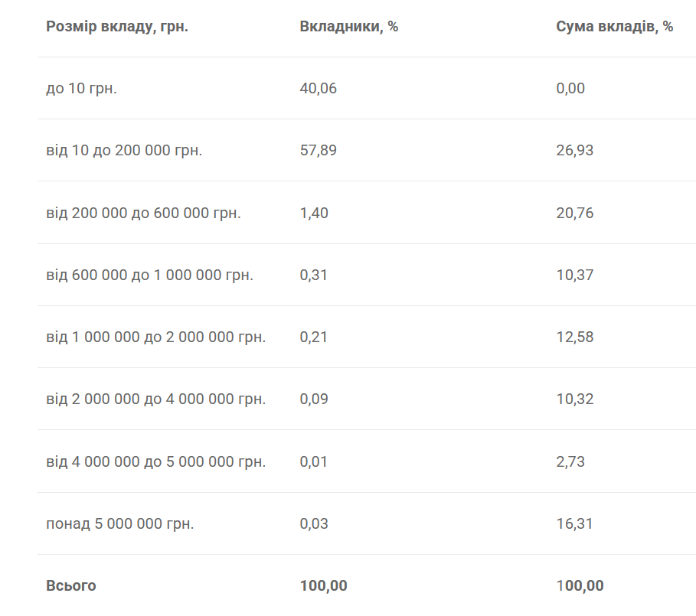
Task: Click the 20,76 deposit sum value
Action: 574,213
